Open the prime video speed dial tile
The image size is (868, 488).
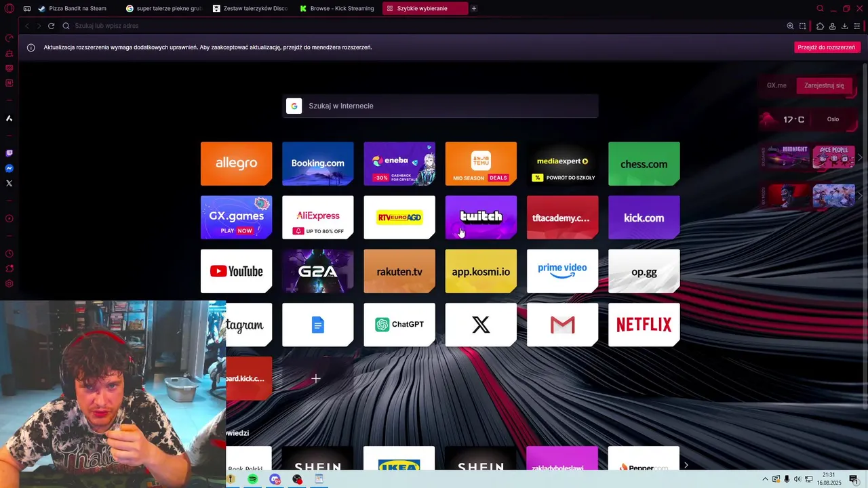click(562, 271)
